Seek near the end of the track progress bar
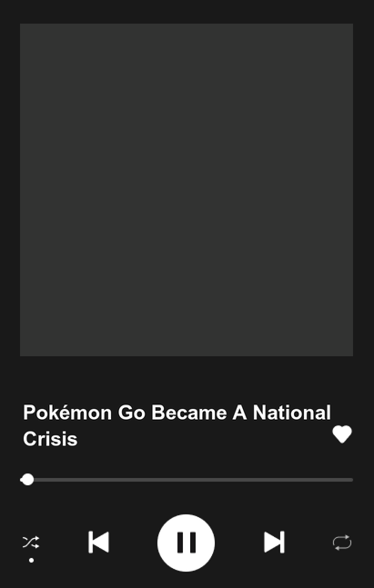 [346, 480]
